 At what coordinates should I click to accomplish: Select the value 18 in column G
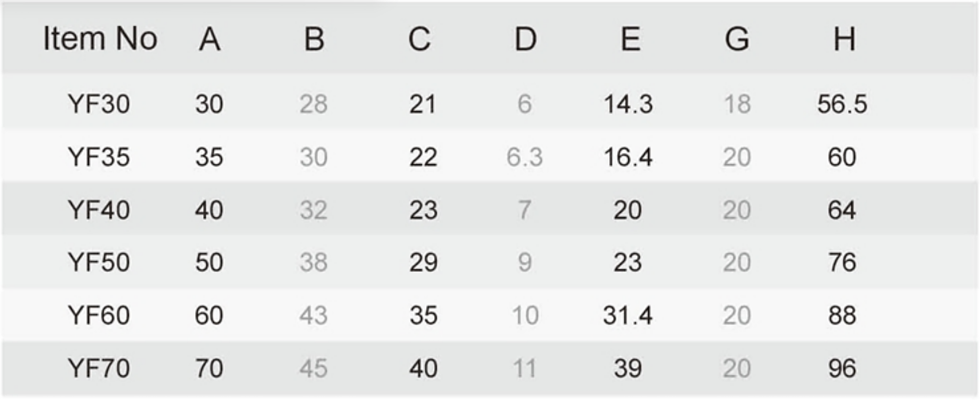pos(737,104)
